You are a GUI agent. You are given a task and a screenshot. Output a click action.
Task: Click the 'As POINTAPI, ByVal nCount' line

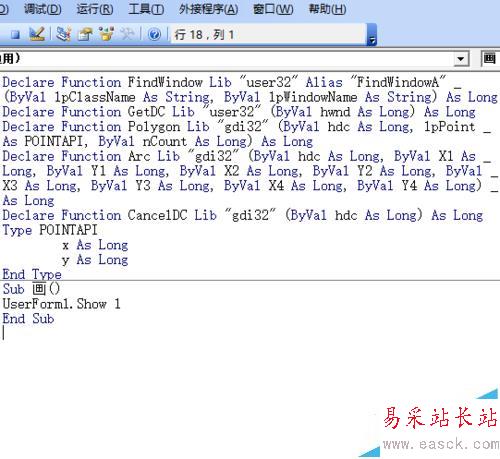pos(158,142)
